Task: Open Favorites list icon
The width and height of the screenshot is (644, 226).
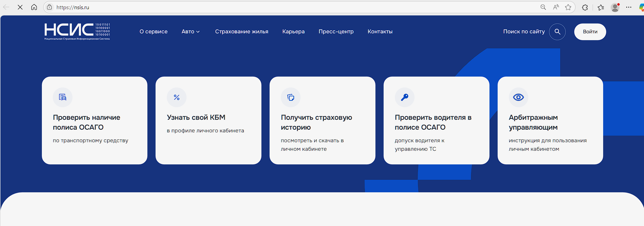Action: [x=601, y=7]
